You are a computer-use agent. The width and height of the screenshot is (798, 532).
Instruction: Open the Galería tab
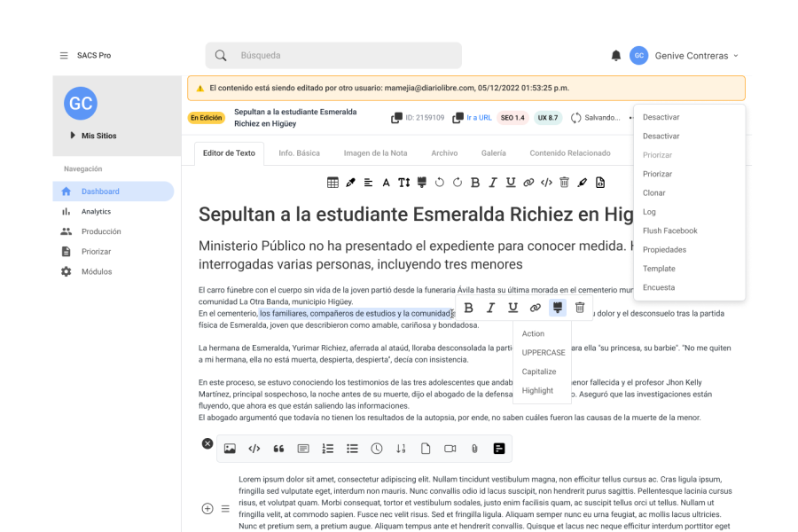click(494, 153)
